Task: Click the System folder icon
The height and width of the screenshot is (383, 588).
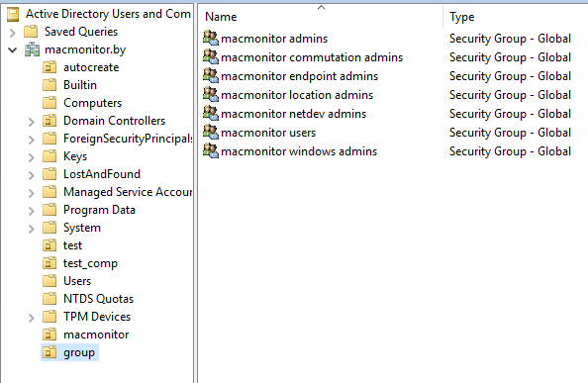Action: pos(49,228)
